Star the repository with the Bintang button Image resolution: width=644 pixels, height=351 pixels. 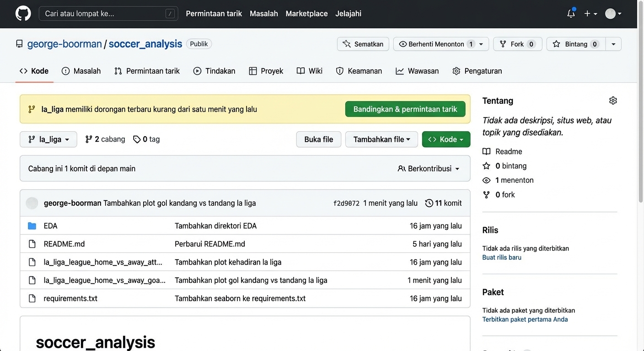point(576,44)
